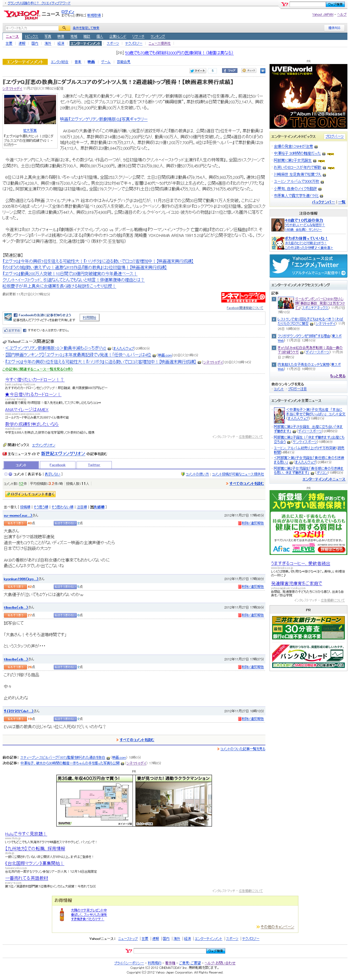Screen dimensions: 350x980
Task: Click the footer ウェブ検索 button
Action: [216, 951]
